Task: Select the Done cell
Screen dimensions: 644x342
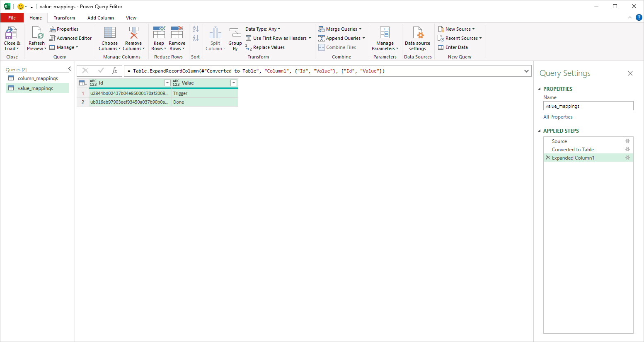Action: click(205, 102)
